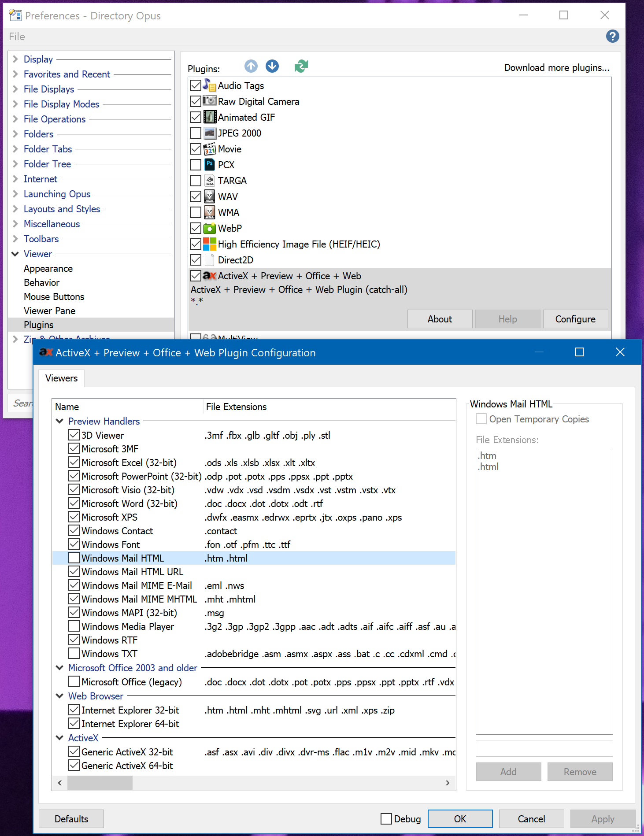Collapse the Web Browser group
644x836 pixels.
point(59,695)
